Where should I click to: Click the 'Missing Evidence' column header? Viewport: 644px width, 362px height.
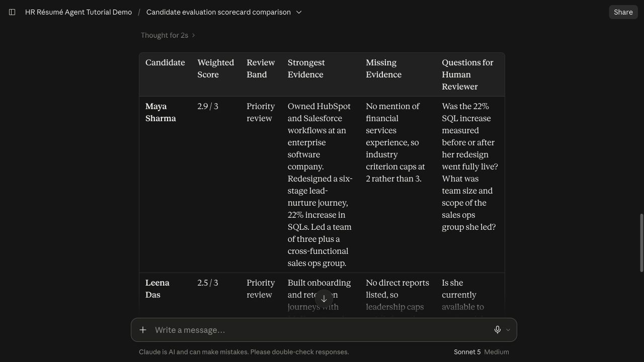[x=383, y=68]
